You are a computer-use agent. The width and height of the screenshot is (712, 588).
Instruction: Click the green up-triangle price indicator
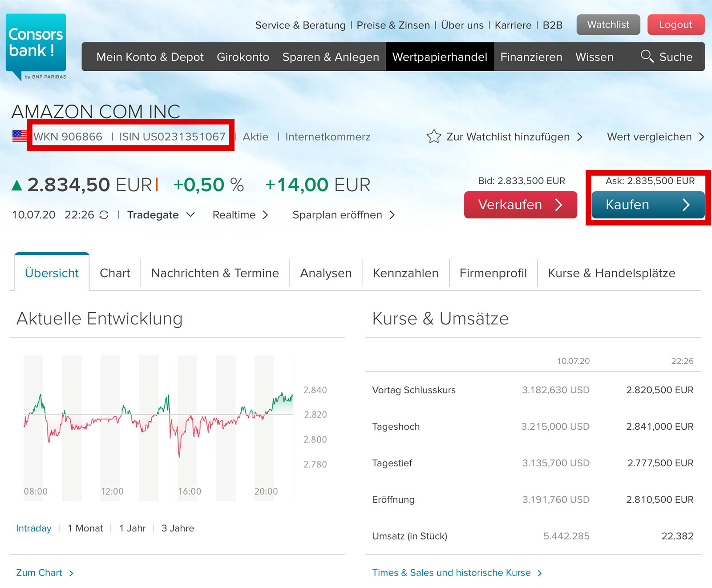pyautogui.click(x=17, y=185)
